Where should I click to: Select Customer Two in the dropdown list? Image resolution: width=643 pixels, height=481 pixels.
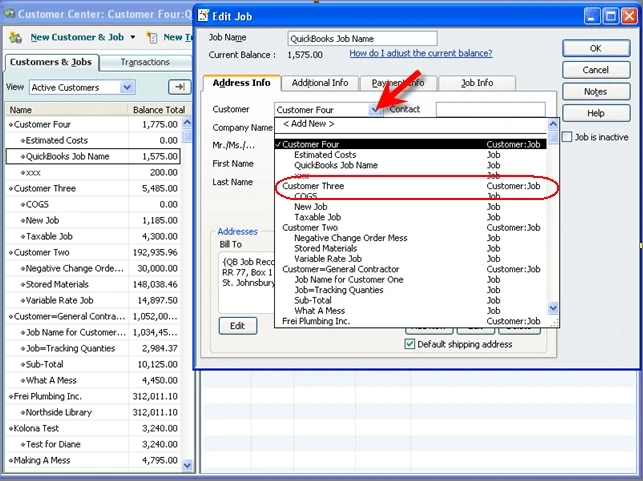tap(410, 228)
